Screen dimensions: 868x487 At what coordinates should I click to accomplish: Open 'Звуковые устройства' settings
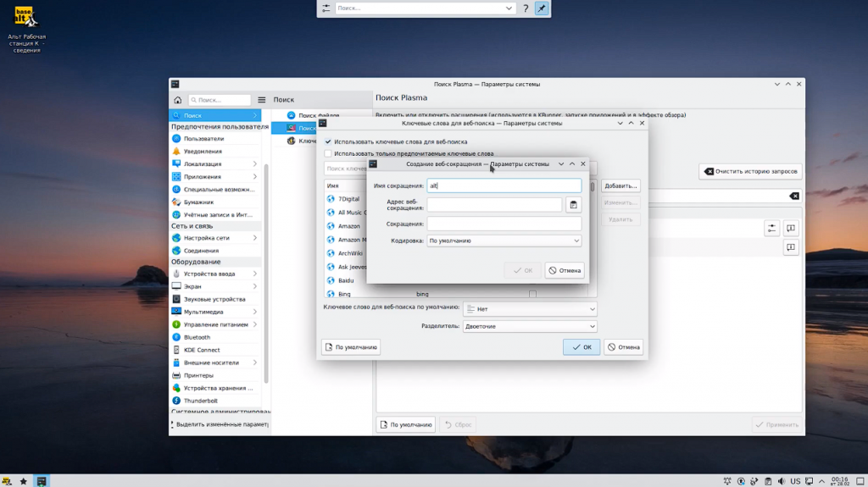pos(214,299)
